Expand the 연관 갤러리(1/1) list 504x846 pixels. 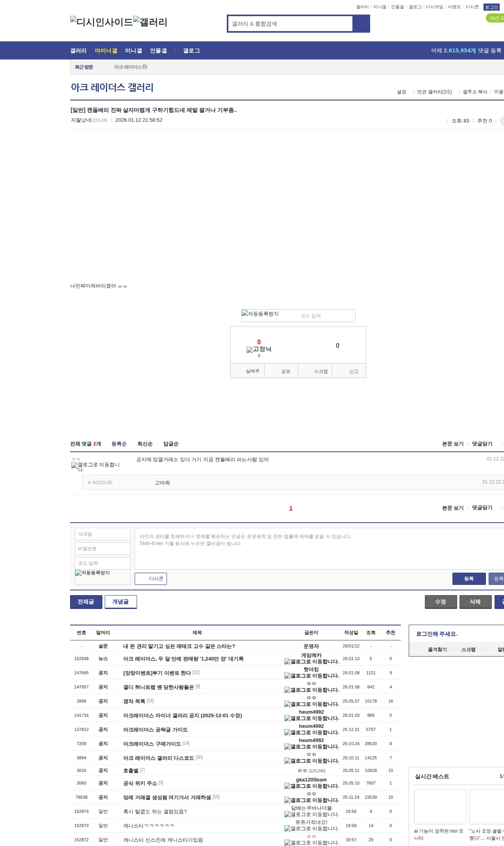[434, 92]
